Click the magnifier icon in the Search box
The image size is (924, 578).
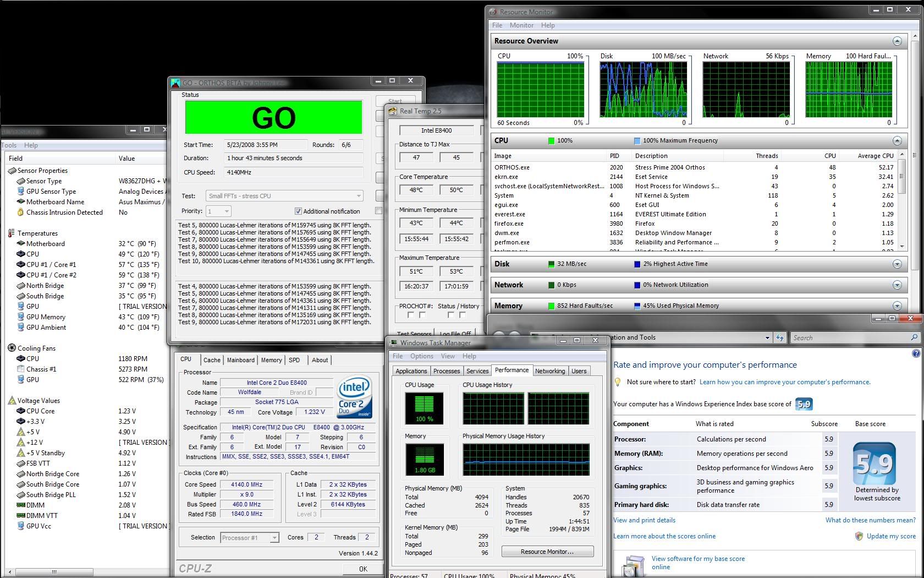point(914,337)
